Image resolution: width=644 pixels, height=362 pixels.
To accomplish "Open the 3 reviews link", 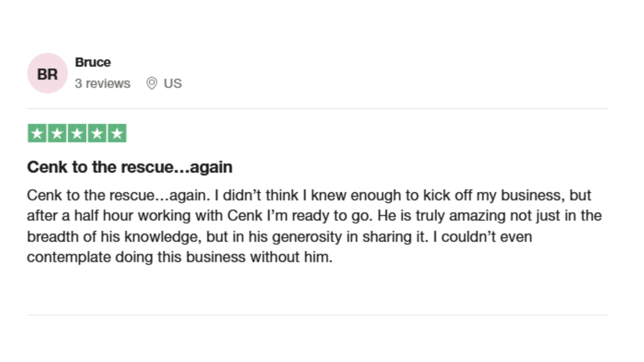I will [x=103, y=83].
